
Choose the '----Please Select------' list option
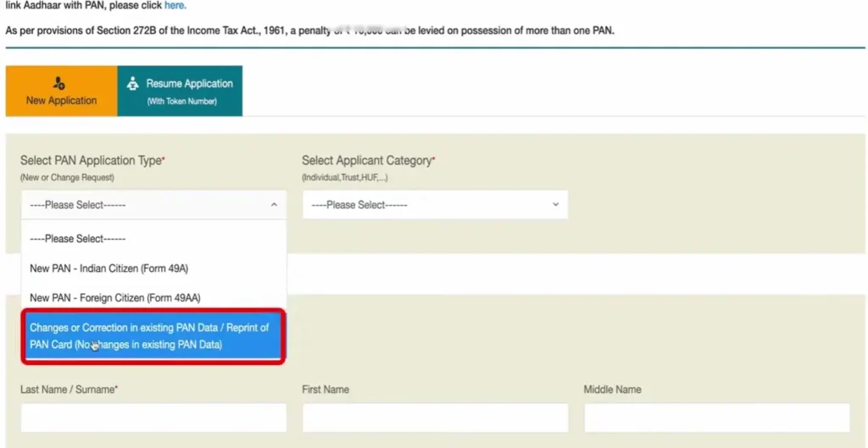point(78,239)
